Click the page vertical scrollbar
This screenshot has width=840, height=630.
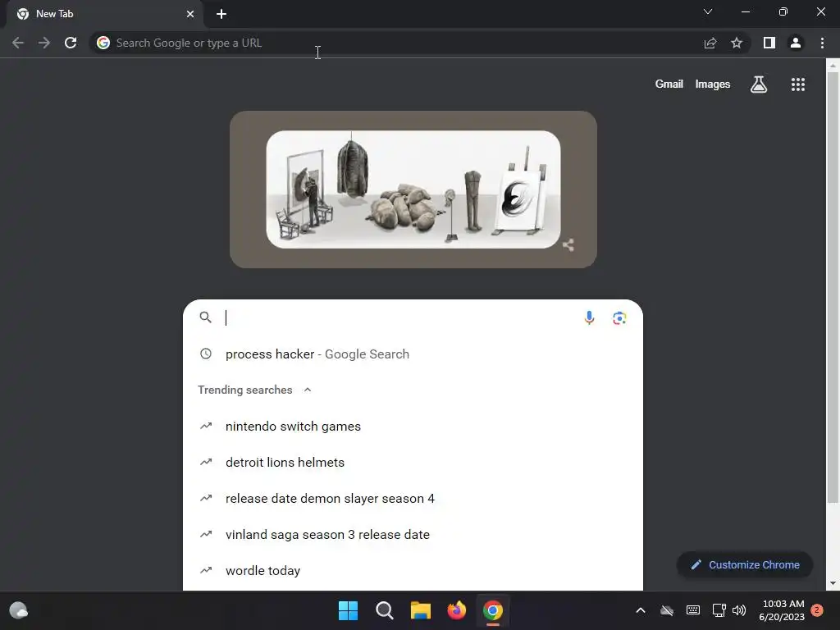click(x=833, y=288)
